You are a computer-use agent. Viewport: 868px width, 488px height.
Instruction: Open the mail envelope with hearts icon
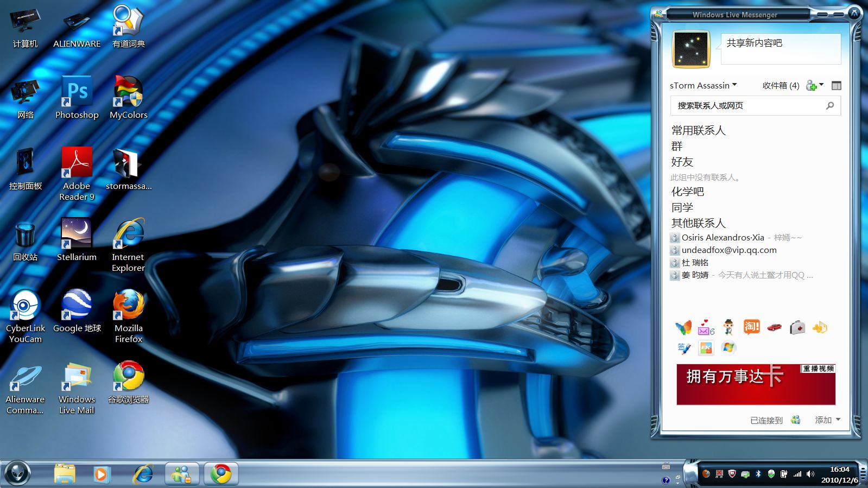click(706, 327)
